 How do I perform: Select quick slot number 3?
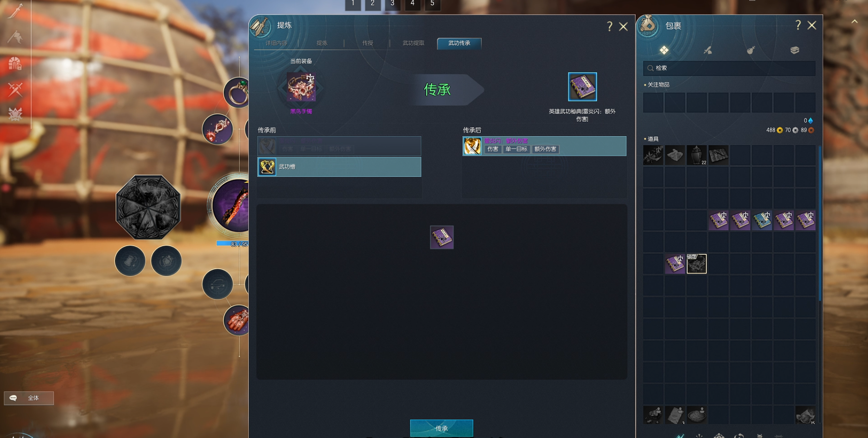click(x=392, y=4)
